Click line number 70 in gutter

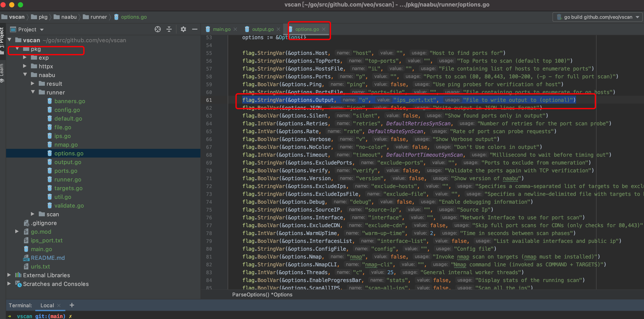click(209, 170)
